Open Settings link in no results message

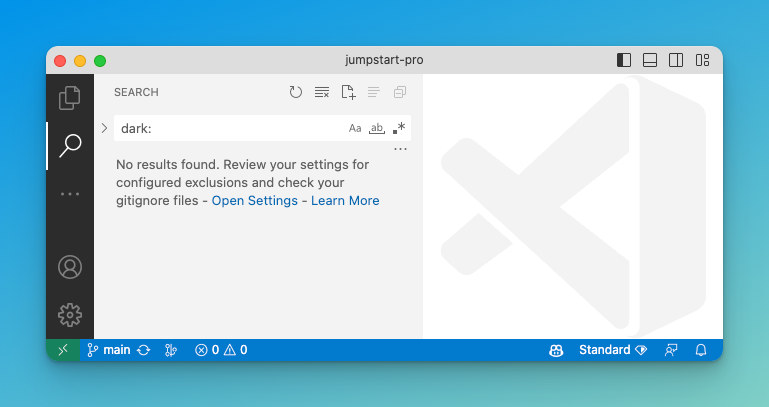click(255, 201)
